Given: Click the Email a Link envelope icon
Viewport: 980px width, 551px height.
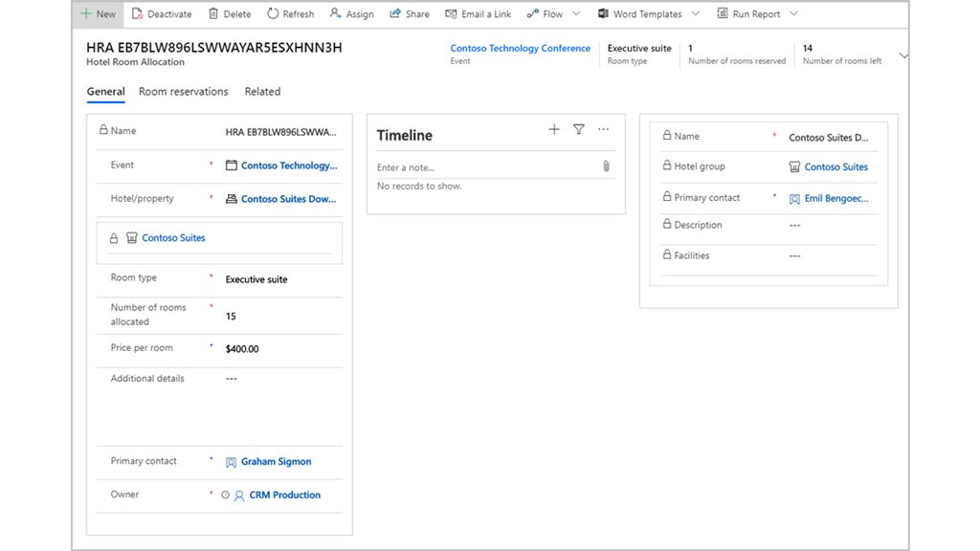Looking at the screenshot, I should coord(451,13).
